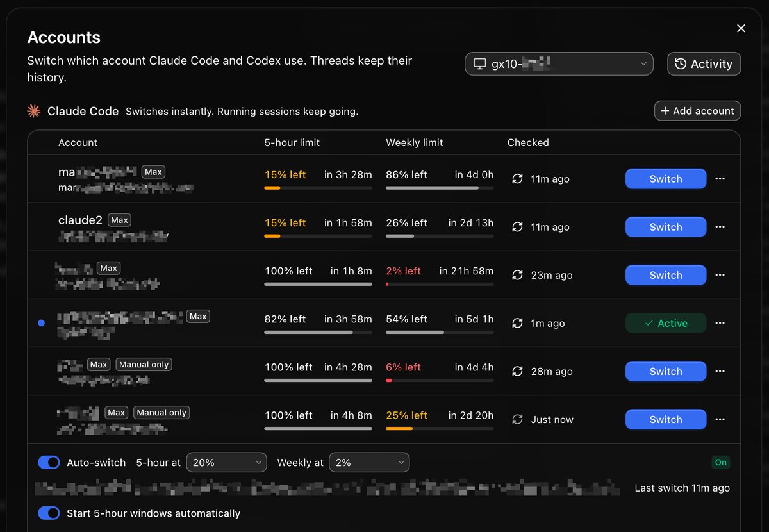Click Manual only badge in 6% left row
769x532 pixels.
[x=144, y=364]
